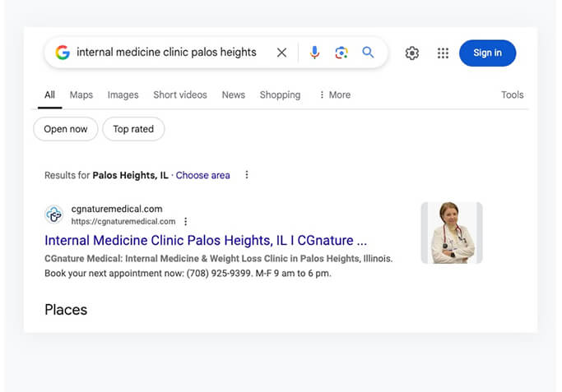Submit search with the magnifying glass icon
The height and width of the screenshot is (392, 562).
pyautogui.click(x=368, y=53)
